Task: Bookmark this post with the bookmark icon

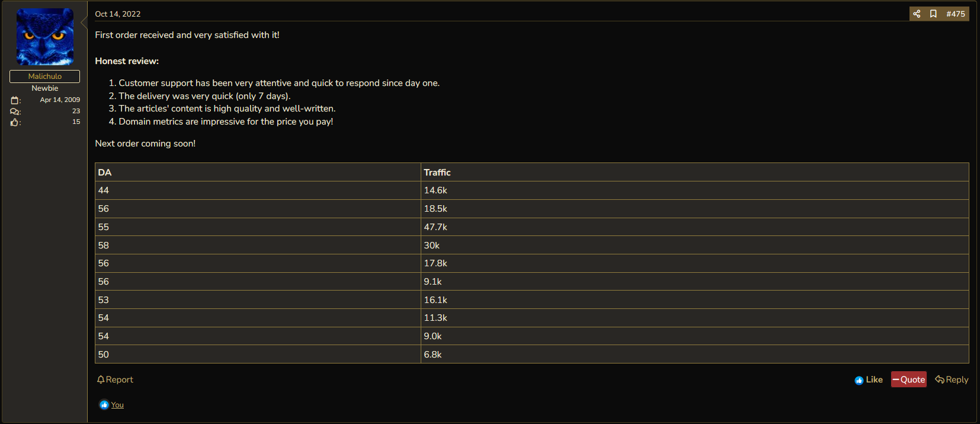Action: [933, 14]
